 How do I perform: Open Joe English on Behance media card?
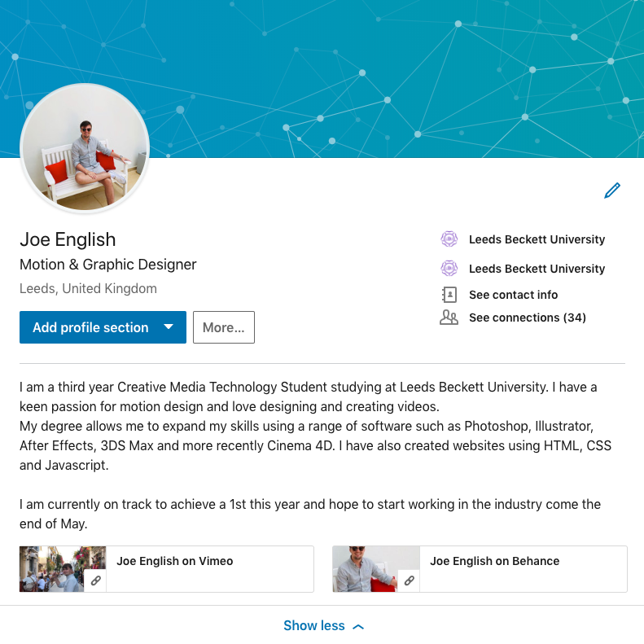point(480,569)
